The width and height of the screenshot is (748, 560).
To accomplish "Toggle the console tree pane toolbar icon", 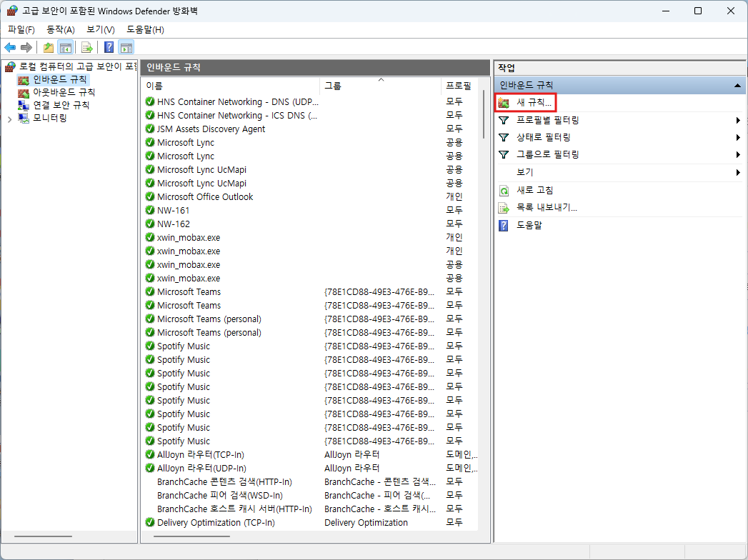I will pos(65,47).
